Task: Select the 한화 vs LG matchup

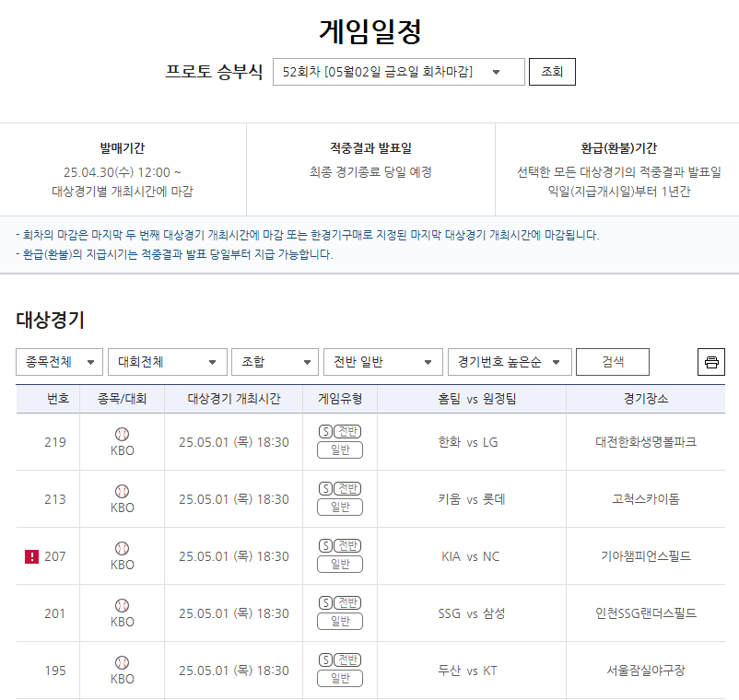Action: (466, 442)
